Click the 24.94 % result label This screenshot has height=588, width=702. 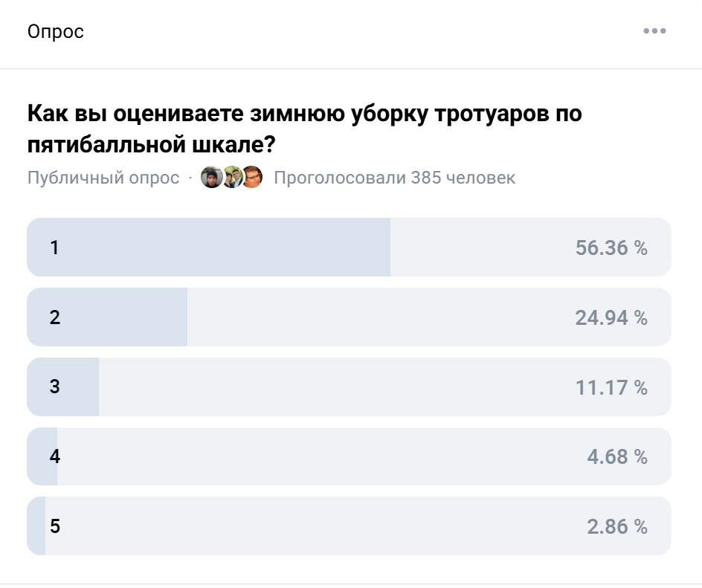point(611,317)
